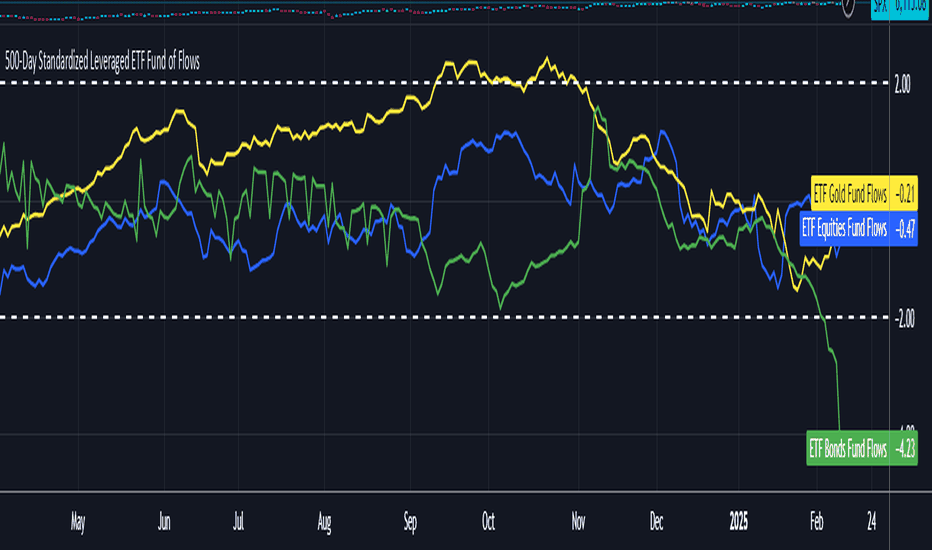Click the Oct label on time axis
Viewport: 932px width, 550px height.
pyautogui.click(x=488, y=521)
